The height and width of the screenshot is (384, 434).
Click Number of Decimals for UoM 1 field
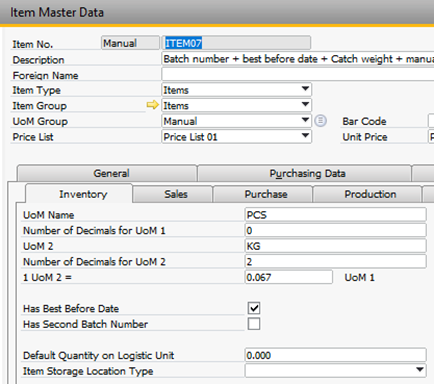335,230
